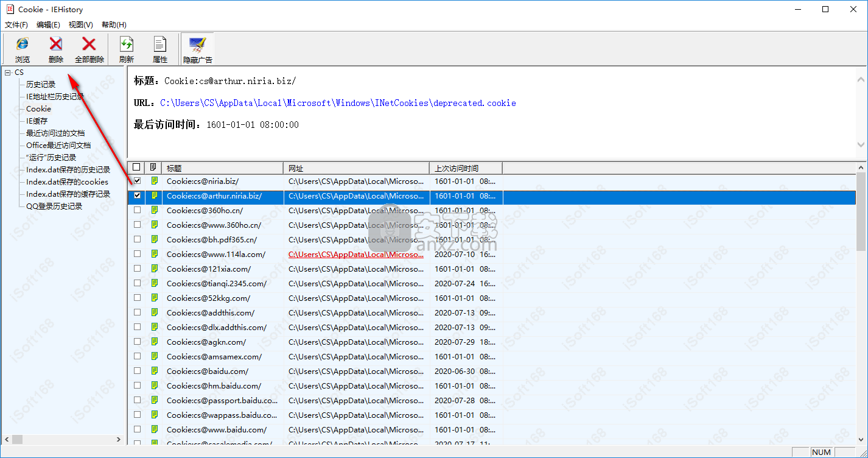Viewport: 868px width, 458px height.
Task: Click the IEHistory app icon in title bar
Action: (x=10, y=9)
